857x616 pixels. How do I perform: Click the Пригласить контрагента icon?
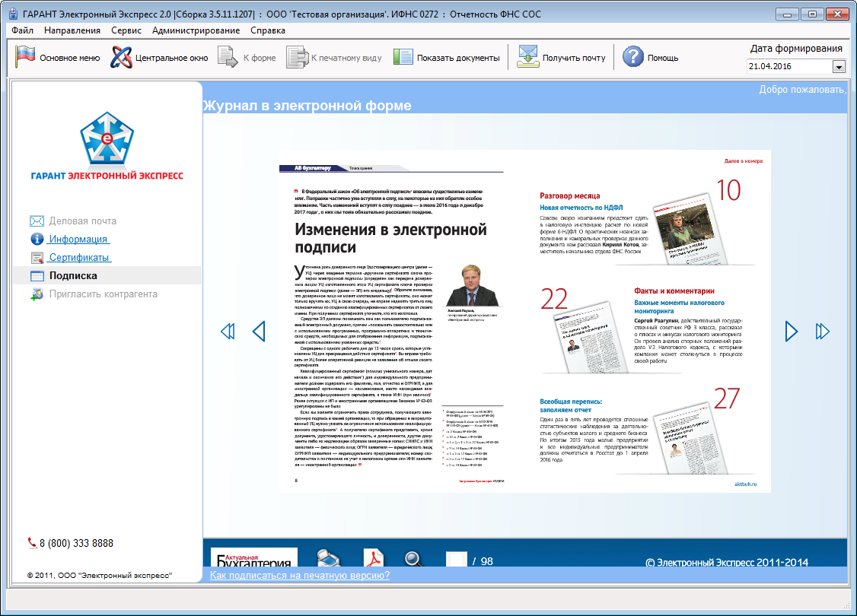[x=37, y=294]
